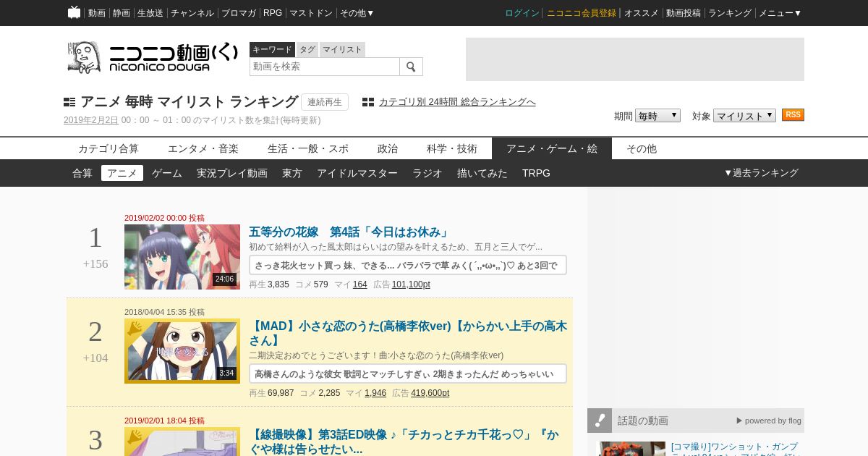Click the Niconico TV icon in top bar
Viewport: 868px width, 456px height.
tap(74, 12)
